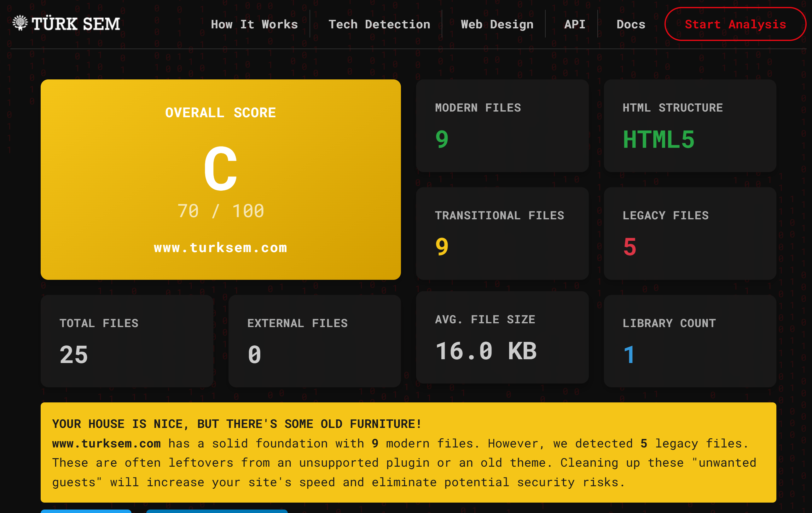Select the Total Files value 25

74,354
